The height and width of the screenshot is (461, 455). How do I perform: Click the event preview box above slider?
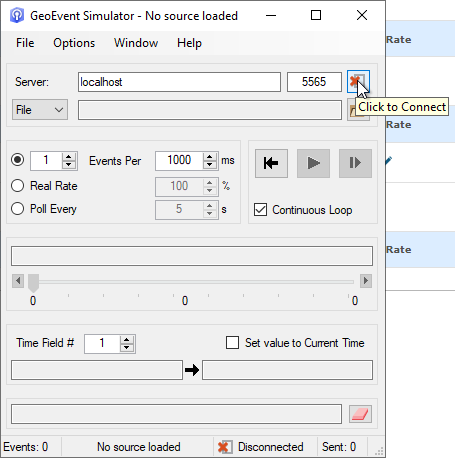click(192, 256)
